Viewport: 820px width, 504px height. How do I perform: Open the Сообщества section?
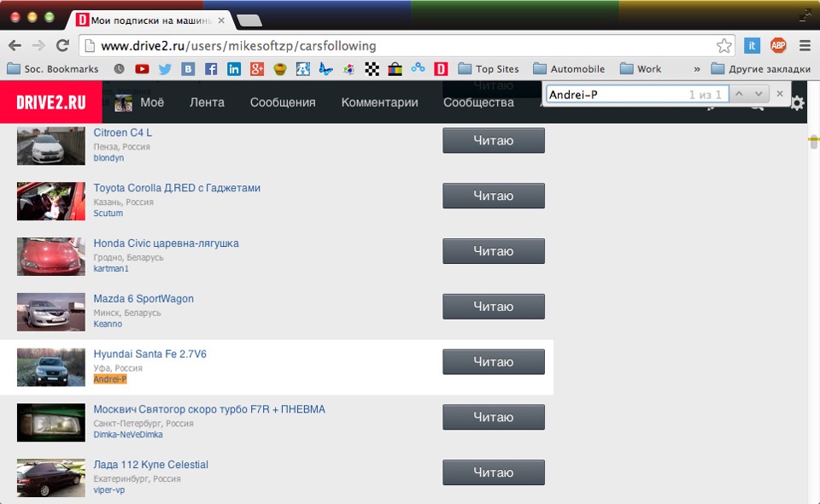coord(478,103)
